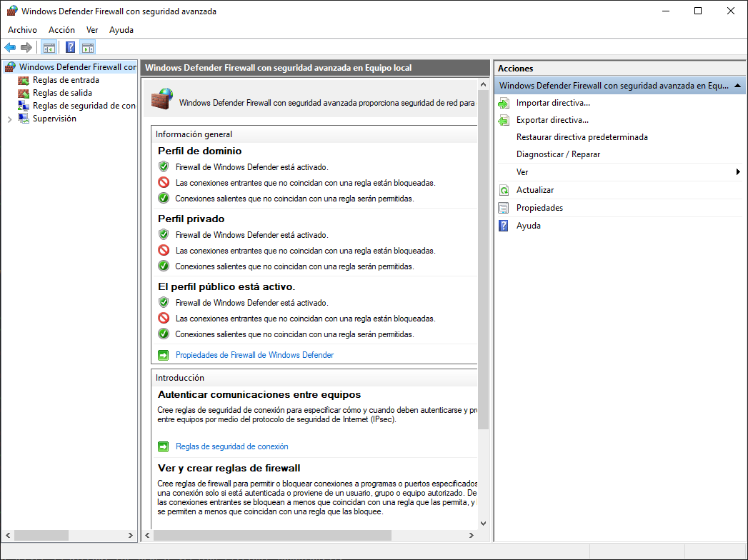This screenshot has width=748, height=560.
Task: Click the Reglas de salida brick icon
Action: tap(24, 93)
